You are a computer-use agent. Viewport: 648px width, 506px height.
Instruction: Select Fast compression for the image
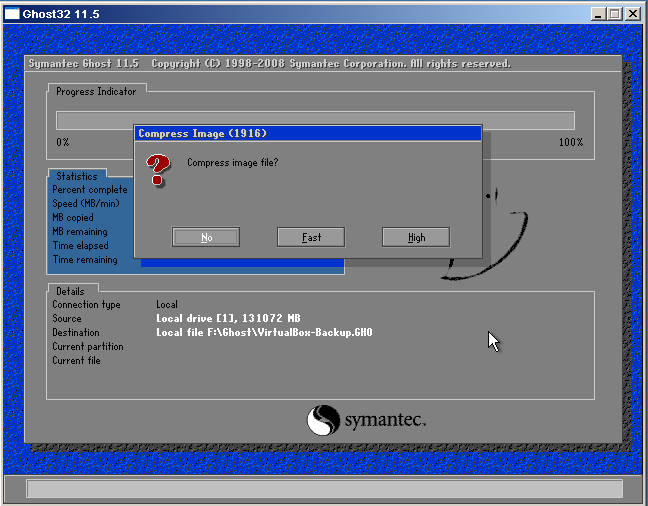311,237
